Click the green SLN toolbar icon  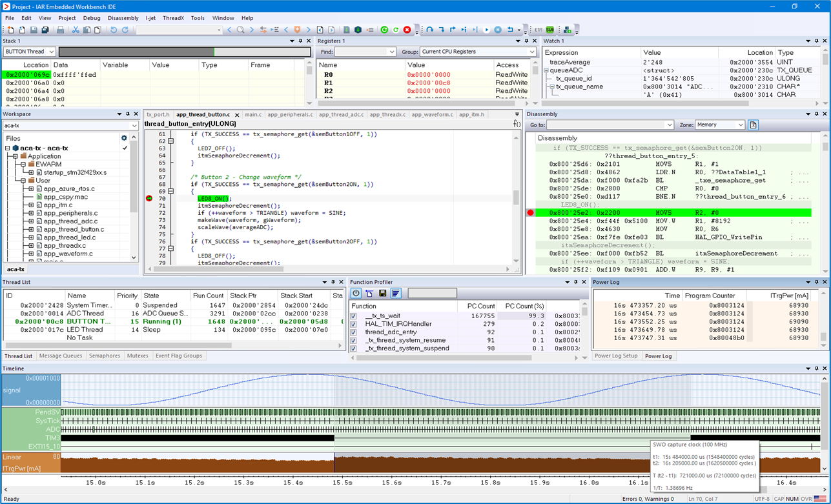tap(549, 30)
